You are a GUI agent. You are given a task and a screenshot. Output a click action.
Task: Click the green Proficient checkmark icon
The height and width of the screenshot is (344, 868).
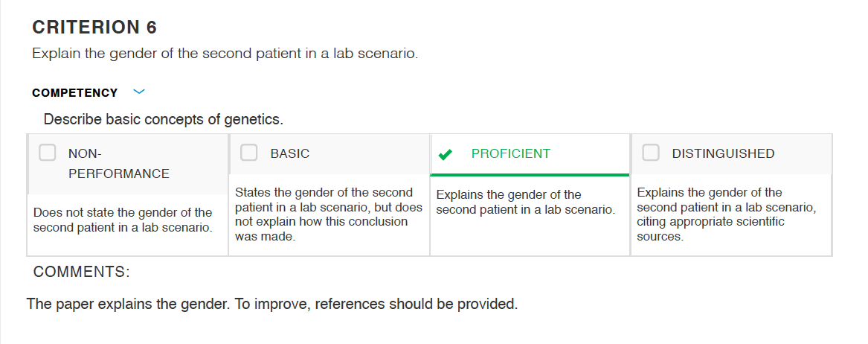point(445,155)
